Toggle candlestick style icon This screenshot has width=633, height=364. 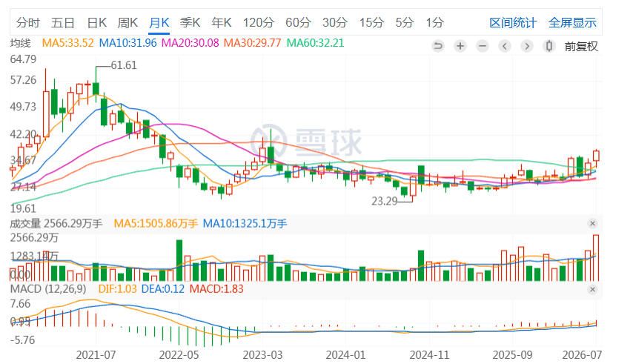(549, 46)
